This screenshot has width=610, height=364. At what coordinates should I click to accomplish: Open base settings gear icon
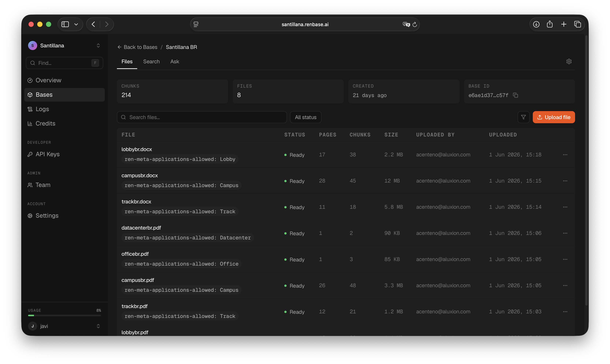click(569, 62)
